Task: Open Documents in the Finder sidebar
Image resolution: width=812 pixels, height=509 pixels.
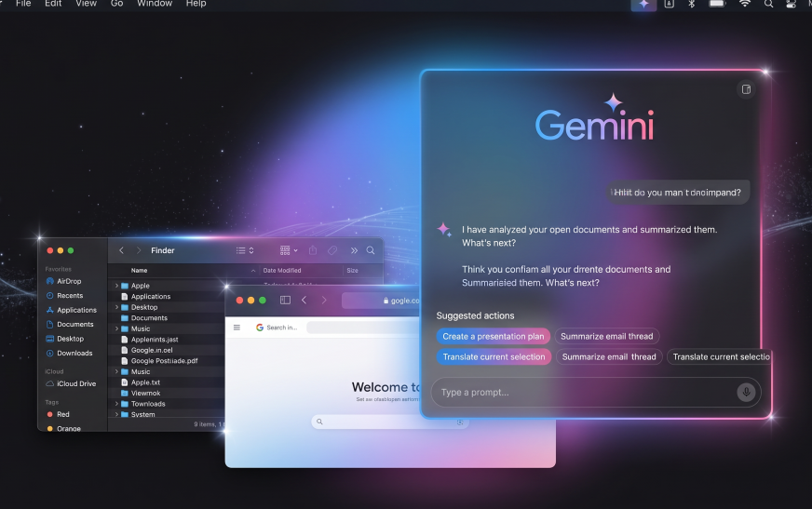Action: tap(75, 325)
